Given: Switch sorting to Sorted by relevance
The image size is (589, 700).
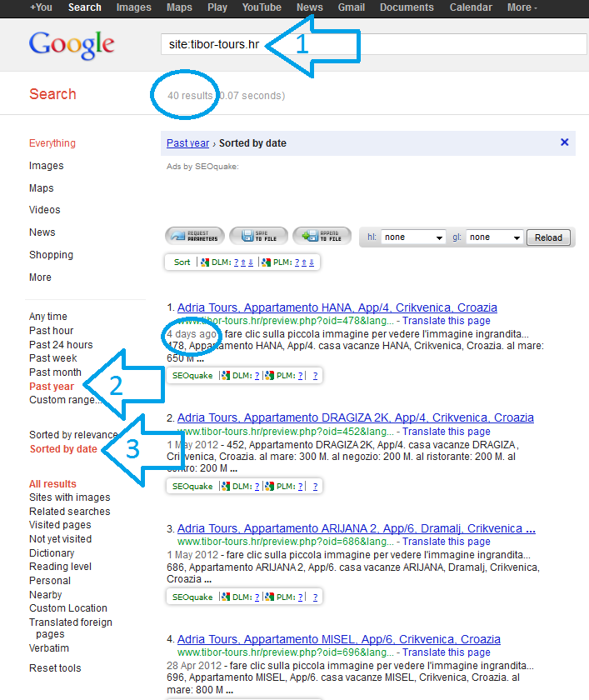Looking at the screenshot, I should pyautogui.click(x=73, y=435).
